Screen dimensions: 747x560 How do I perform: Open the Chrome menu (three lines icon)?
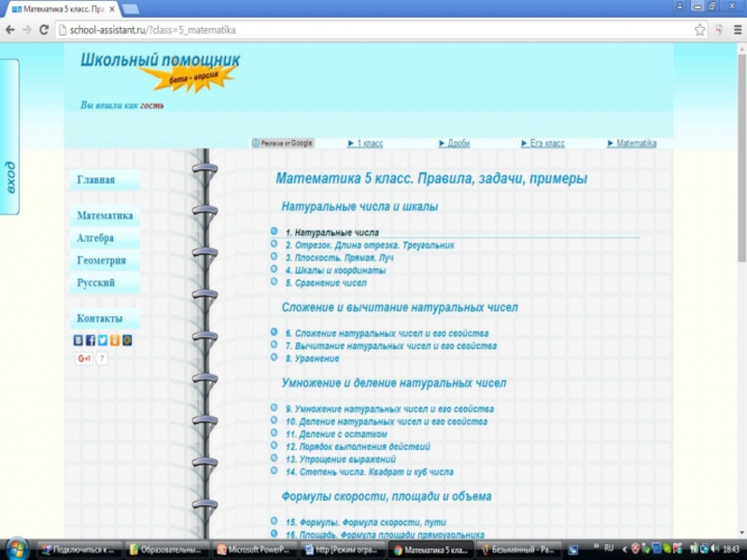pos(737,30)
